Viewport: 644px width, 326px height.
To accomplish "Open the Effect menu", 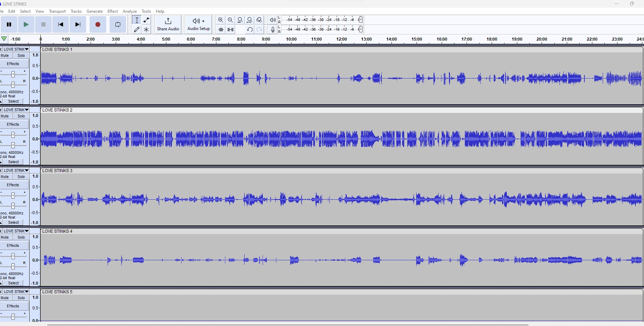I will coord(113,11).
